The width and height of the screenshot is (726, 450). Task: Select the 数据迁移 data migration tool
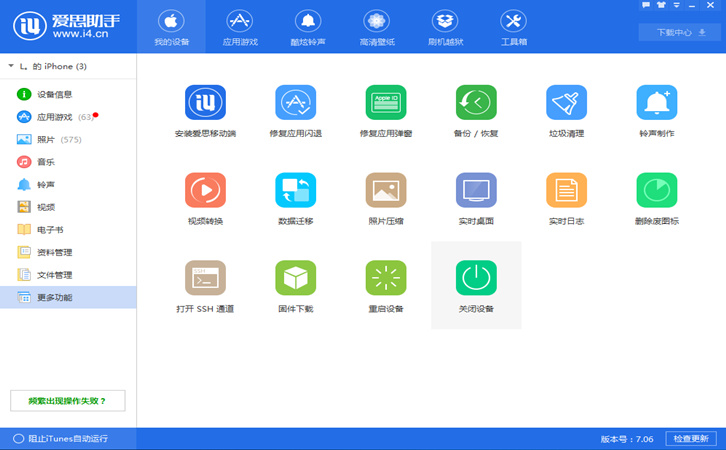295,190
